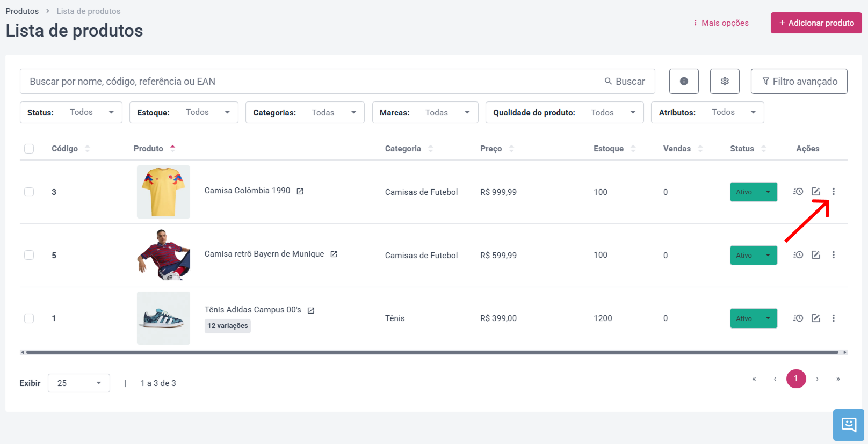Screen dimensions: 868x444
Task: Click the Adicionar produto button
Action: point(816,23)
